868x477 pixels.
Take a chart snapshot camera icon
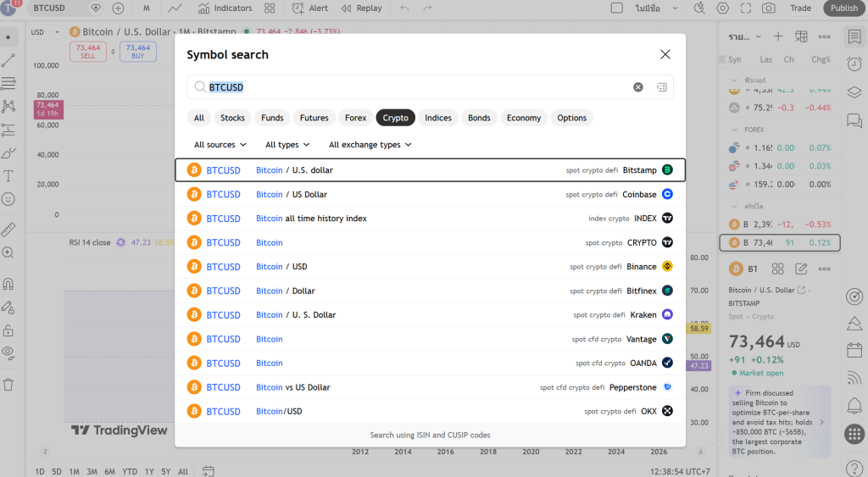pyautogui.click(x=768, y=8)
